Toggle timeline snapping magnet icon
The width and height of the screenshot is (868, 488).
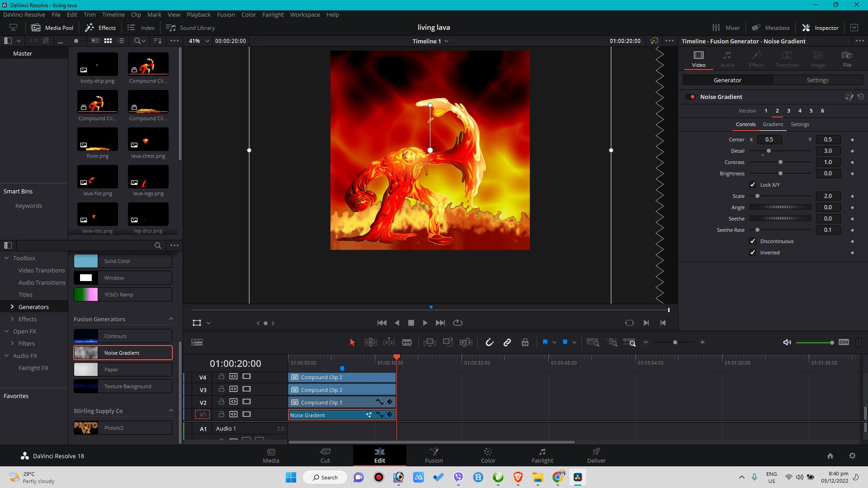pos(490,343)
